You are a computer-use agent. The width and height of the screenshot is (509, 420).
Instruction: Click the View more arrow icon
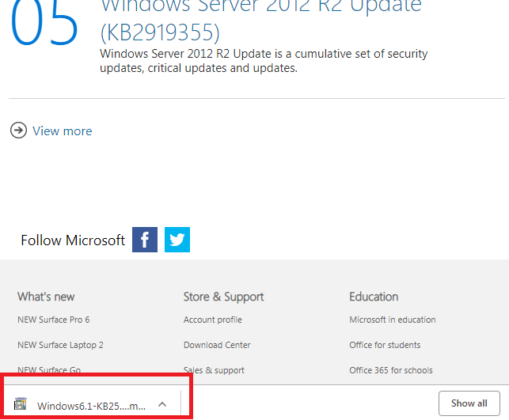(18, 131)
